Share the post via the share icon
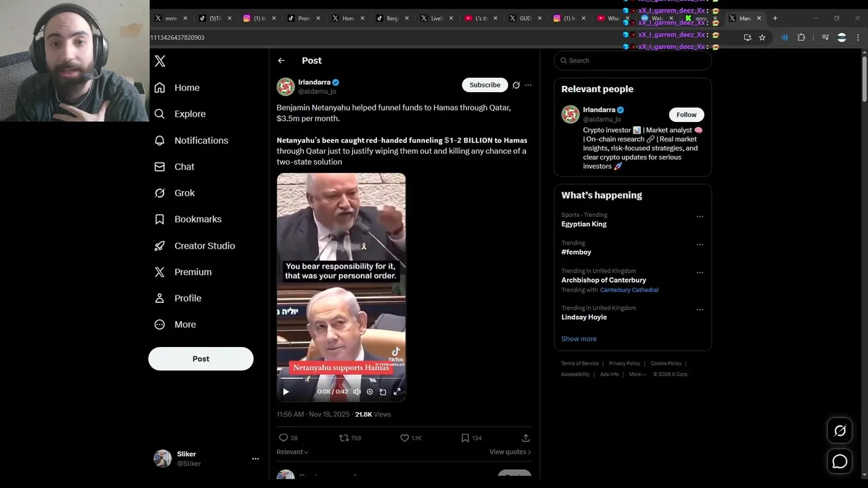Viewport: 868px width, 488px height. point(526,438)
